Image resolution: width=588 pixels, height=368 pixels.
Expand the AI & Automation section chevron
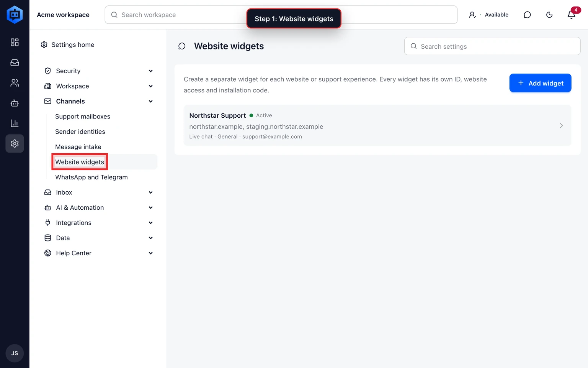pyautogui.click(x=151, y=208)
